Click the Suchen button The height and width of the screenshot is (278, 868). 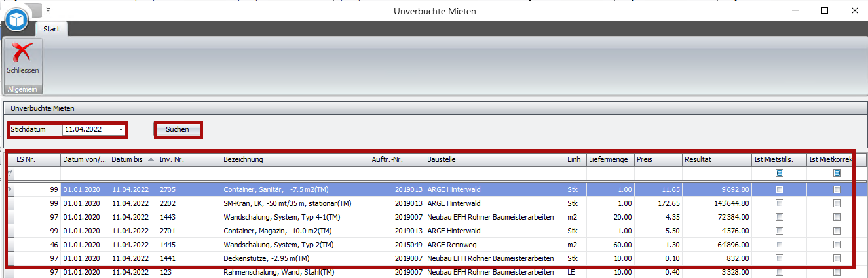point(178,129)
